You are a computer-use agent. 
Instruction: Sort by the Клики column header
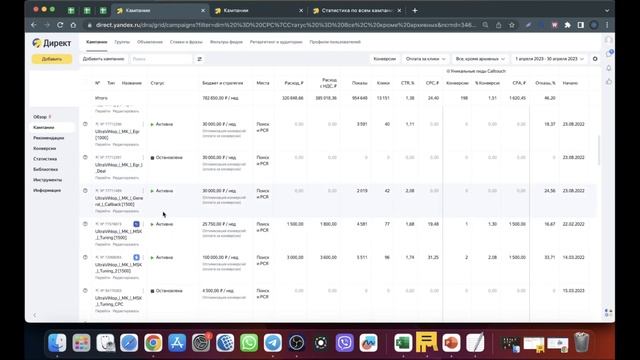point(383,83)
